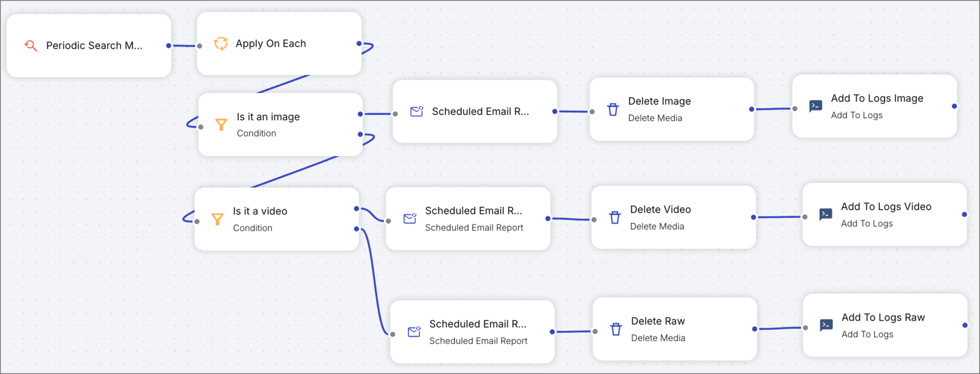The width and height of the screenshot is (980, 374).
Task: Click lower output port of Is it a video
Action: coord(356,229)
